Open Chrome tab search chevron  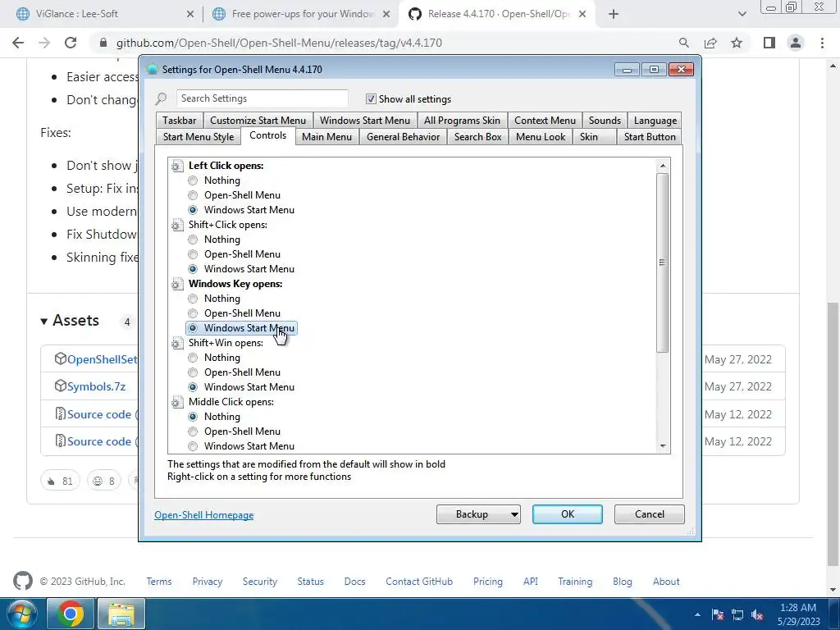coord(742,14)
